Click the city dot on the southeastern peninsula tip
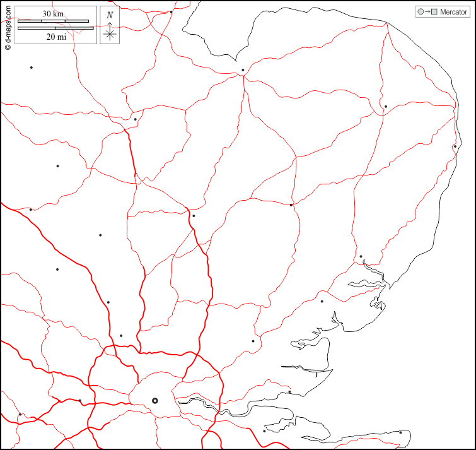 tap(400, 432)
